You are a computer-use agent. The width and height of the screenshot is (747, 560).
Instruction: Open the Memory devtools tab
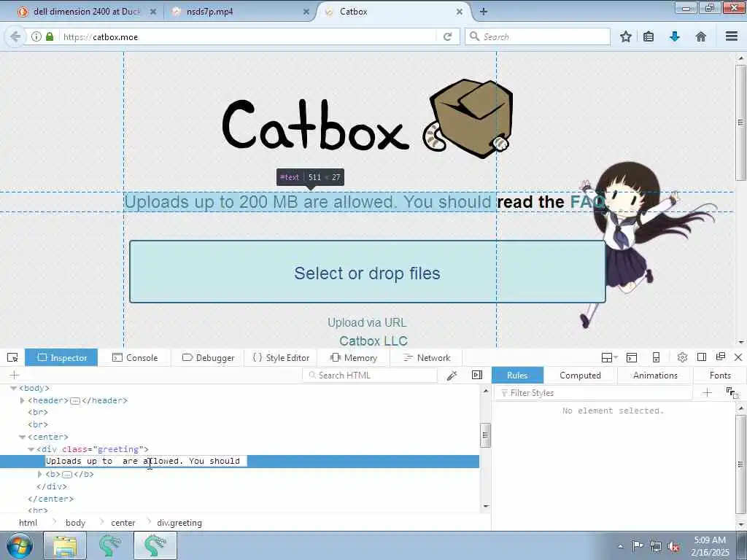[x=354, y=357]
